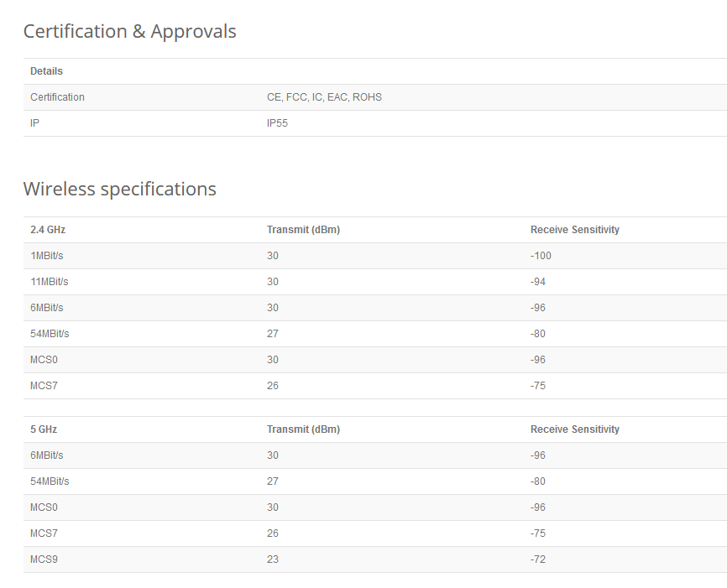The width and height of the screenshot is (727, 588).
Task: Click the IP row label under Details
Action: pos(35,123)
